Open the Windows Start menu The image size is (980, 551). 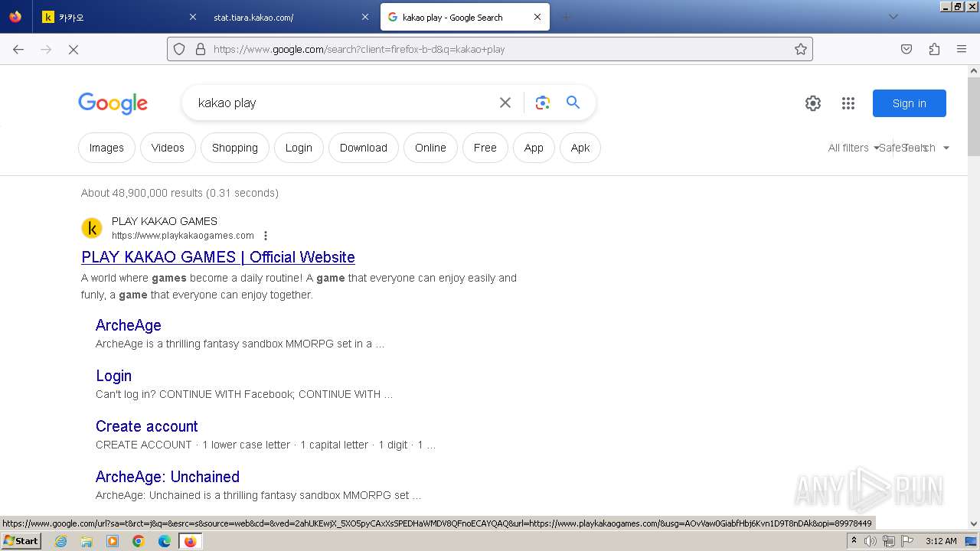pos(21,540)
